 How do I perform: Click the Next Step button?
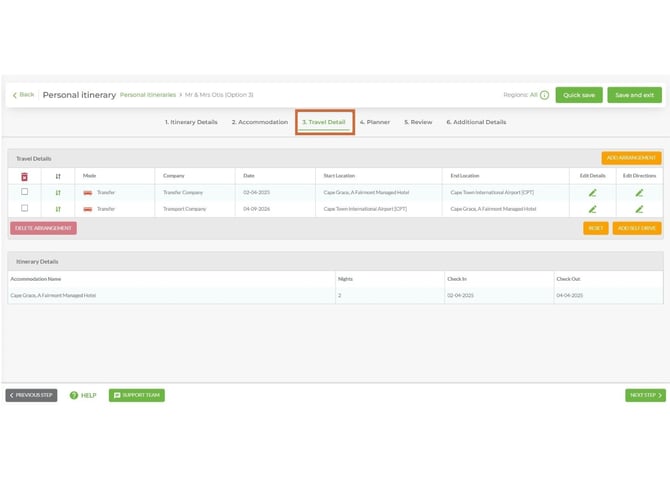[645, 395]
